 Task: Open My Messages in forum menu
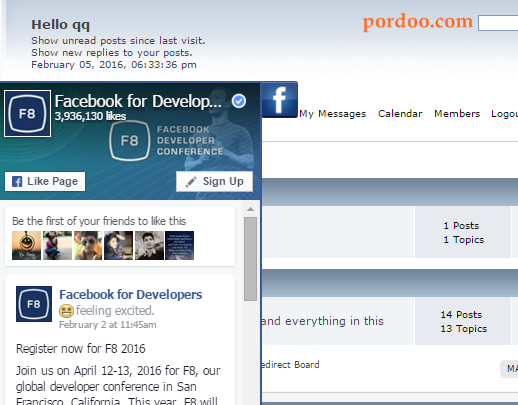tap(333, 114)
